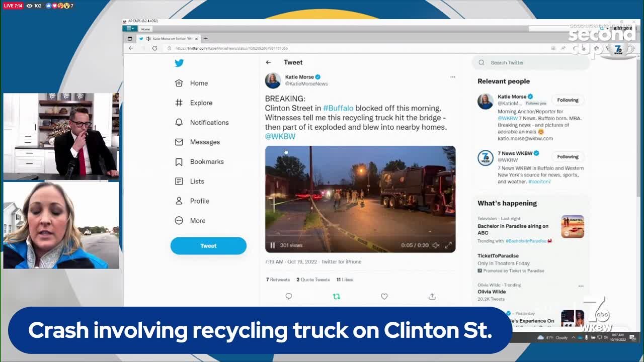644x362 pixels.
Task: Click Following button beside 7 News WKBW
Action: pyautogui.click(x=568, y=157)
